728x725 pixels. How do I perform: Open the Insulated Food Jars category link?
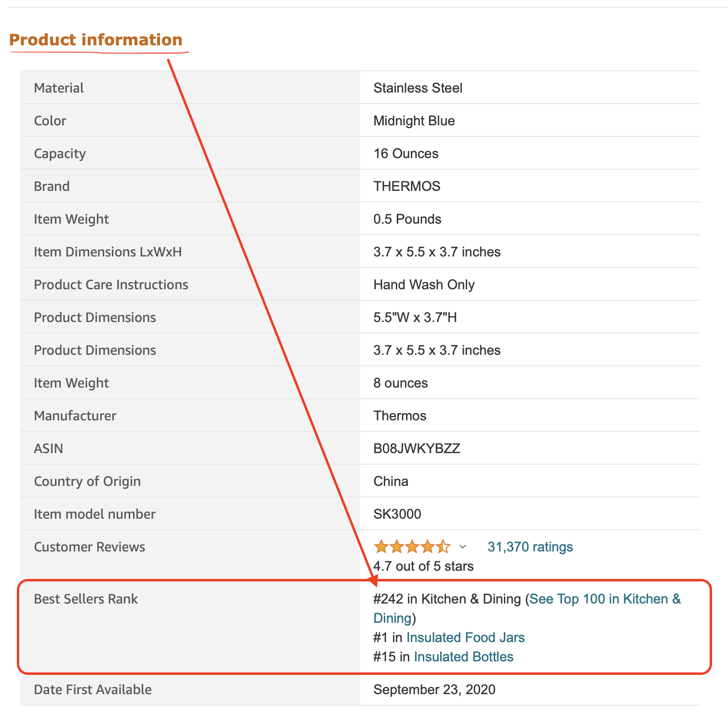click(465, 637)
